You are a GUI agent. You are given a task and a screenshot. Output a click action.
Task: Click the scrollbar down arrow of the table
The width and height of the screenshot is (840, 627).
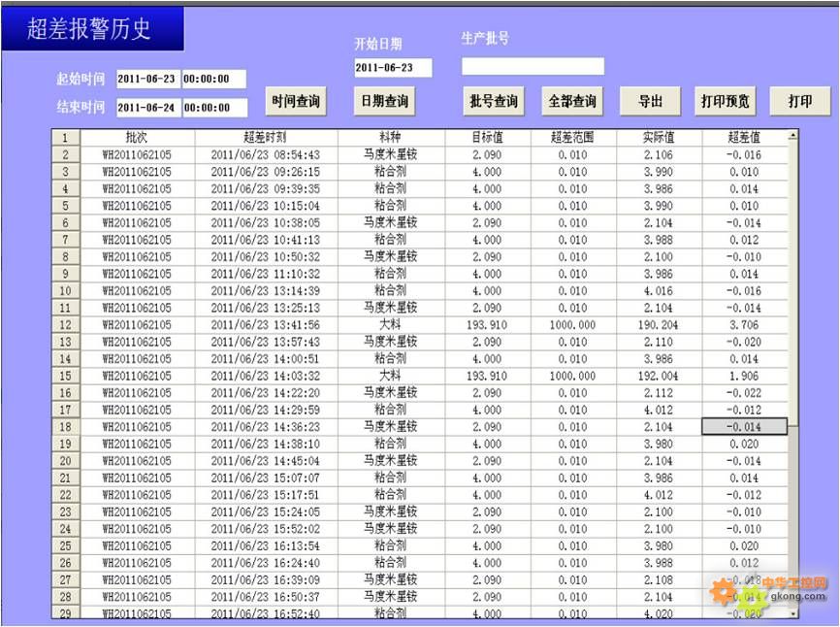click(x=792, y=613)
